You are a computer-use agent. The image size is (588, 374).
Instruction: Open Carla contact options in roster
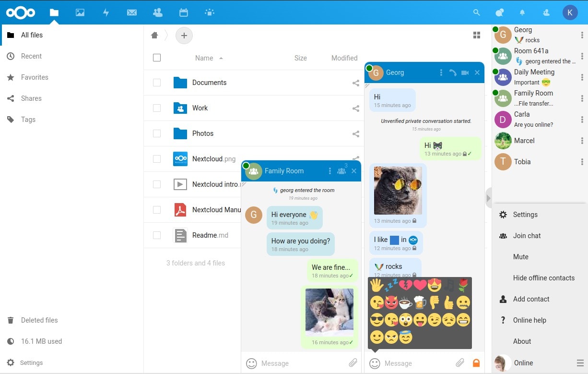tap(582, 119)
